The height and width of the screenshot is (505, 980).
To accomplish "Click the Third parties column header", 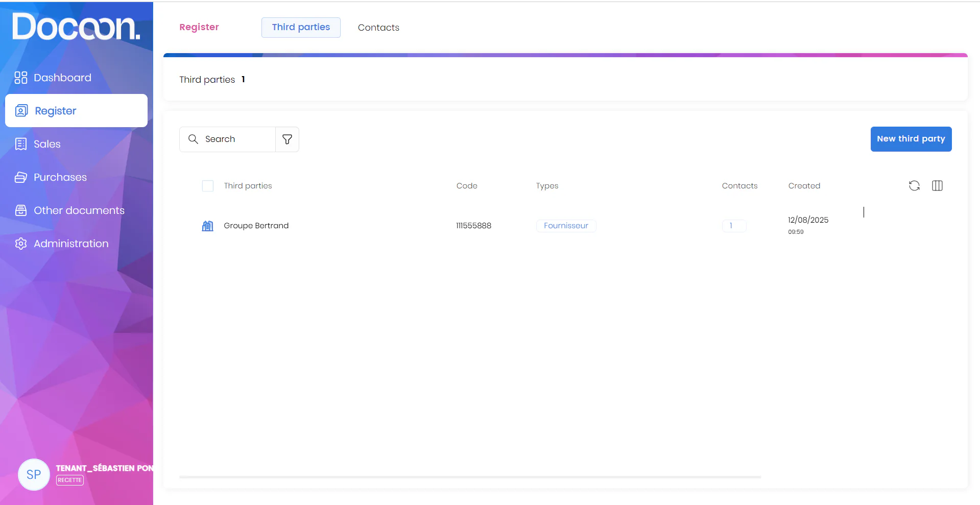I will [248, 186].
